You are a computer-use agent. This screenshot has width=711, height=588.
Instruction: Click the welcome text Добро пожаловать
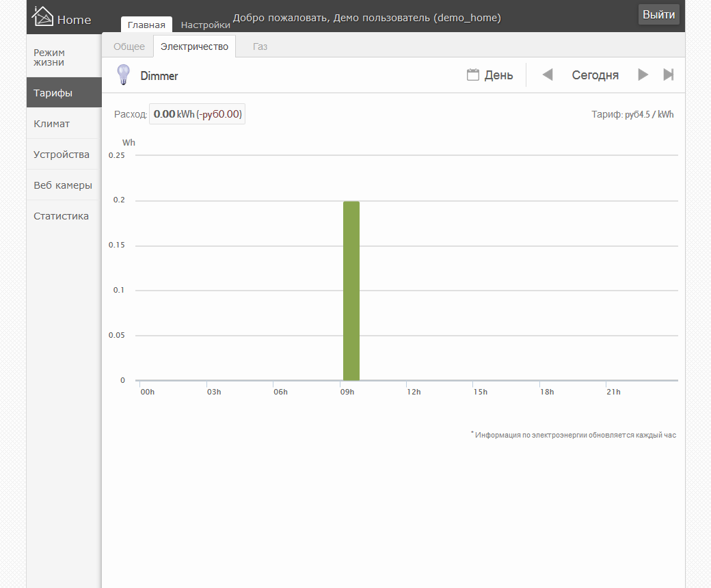coord(367,18)
